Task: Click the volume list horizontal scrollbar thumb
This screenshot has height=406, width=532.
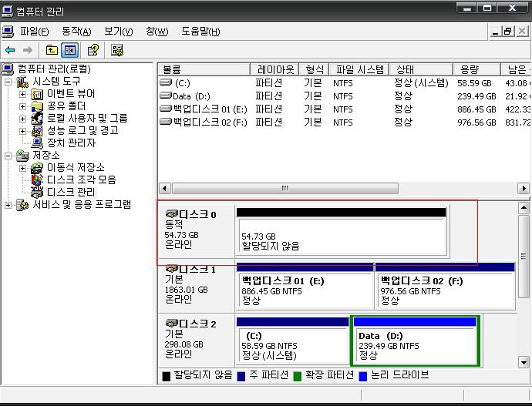Action: coord(285,189)
